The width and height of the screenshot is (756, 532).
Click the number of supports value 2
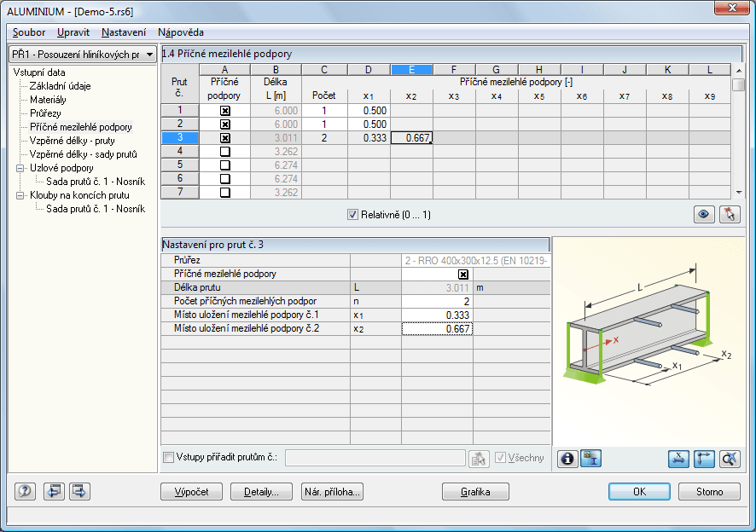point(437,302)
